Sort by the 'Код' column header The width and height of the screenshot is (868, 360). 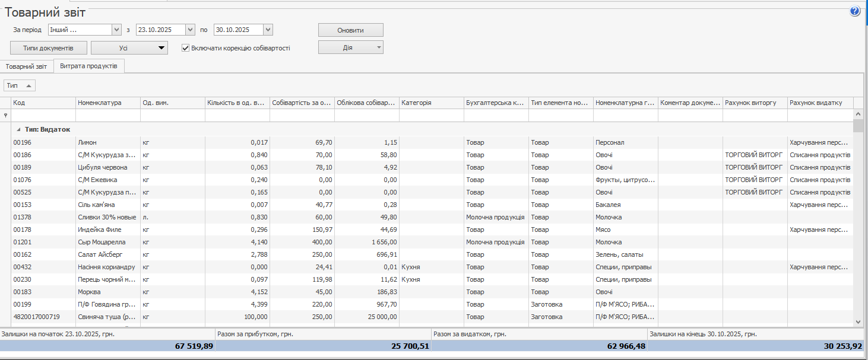43,103
